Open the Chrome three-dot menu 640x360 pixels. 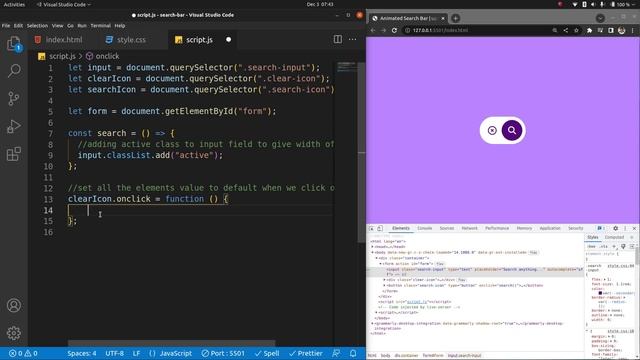point(633,30)
